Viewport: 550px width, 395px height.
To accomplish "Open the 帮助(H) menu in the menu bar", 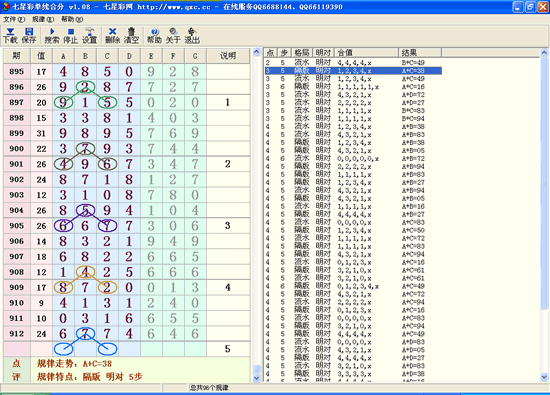I will 72,19.
